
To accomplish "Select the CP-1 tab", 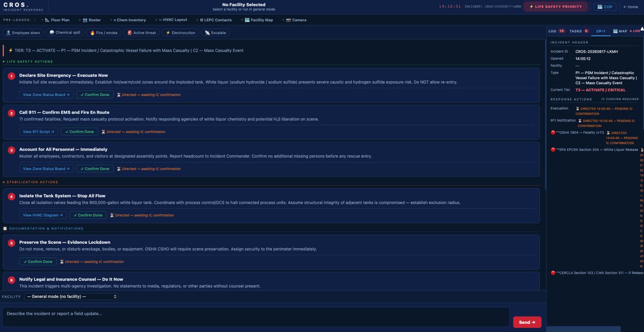I will point(601,31).
